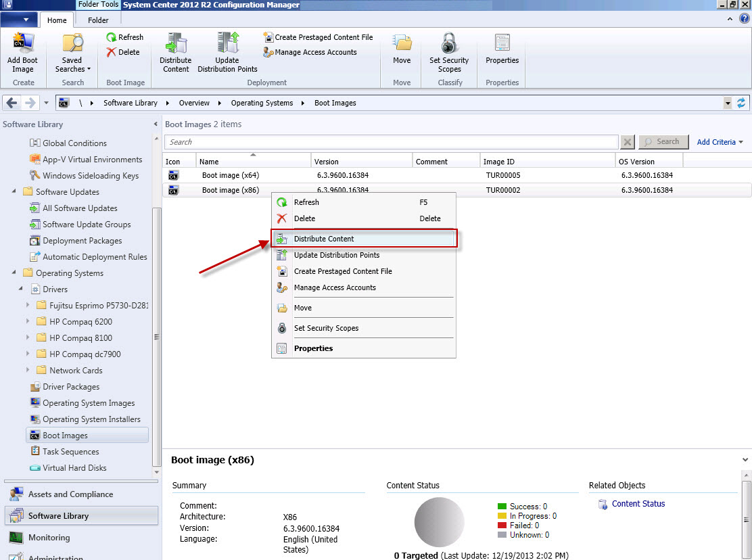Select Operating System Images node
Viewport: 752px width, 560px height.
83,402
